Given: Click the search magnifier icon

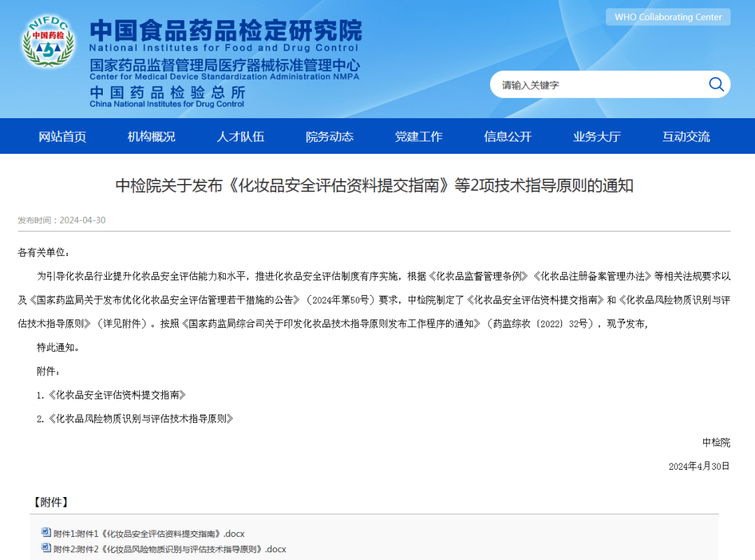Looking at the screenshot, I should [x=716, y=84].
